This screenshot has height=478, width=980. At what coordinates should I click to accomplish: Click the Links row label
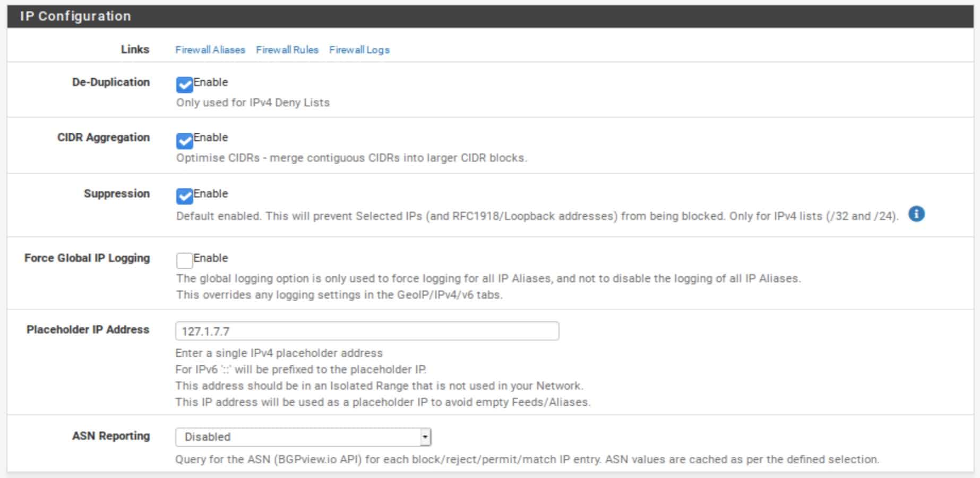click(x=135, y=49)
